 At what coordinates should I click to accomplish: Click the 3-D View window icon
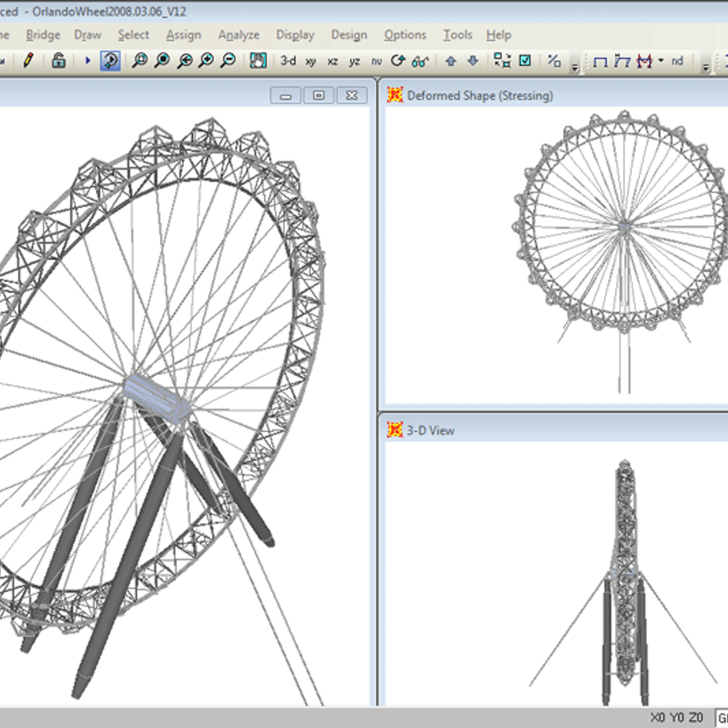click(395, 430)
